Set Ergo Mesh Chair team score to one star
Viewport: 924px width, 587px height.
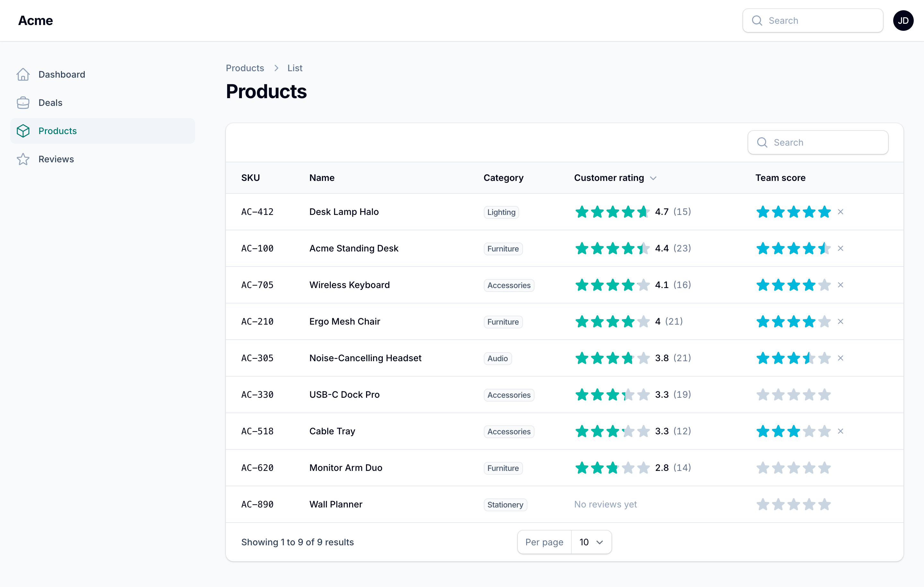tap(763, 321)
